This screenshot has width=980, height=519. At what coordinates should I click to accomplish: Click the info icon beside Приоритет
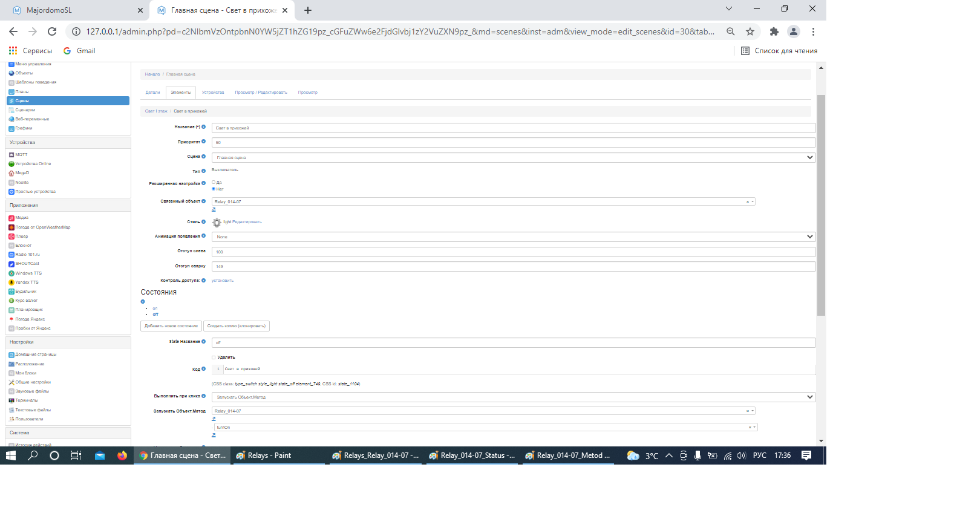click(203, 142)
